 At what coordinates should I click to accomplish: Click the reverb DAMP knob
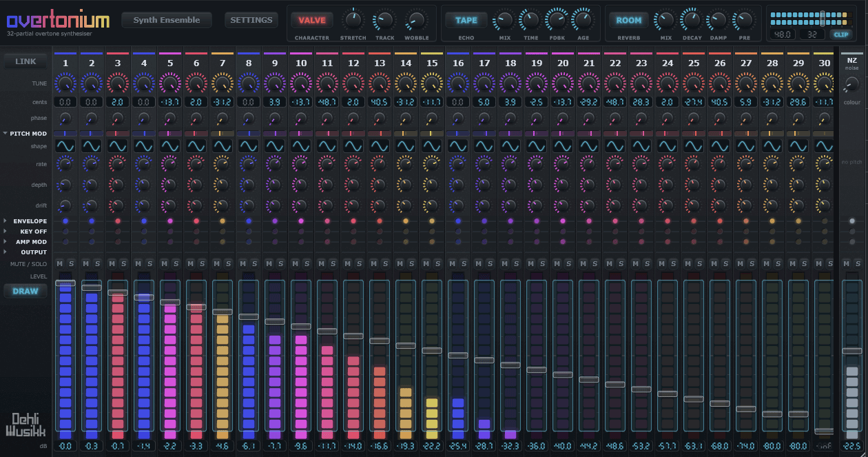[718, 21]
